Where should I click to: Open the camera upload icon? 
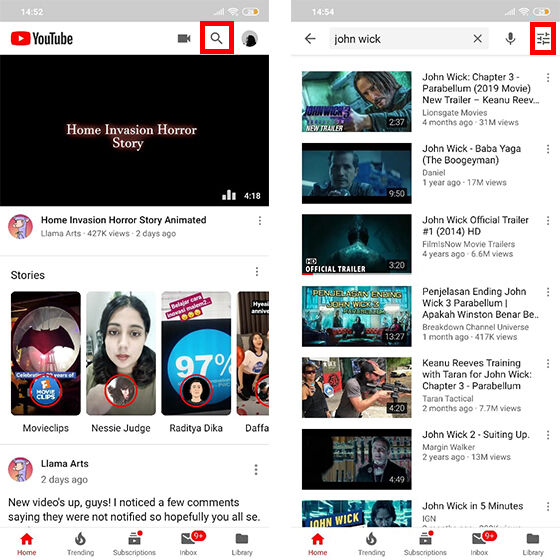pyautogui.click(x=184, y=38)
